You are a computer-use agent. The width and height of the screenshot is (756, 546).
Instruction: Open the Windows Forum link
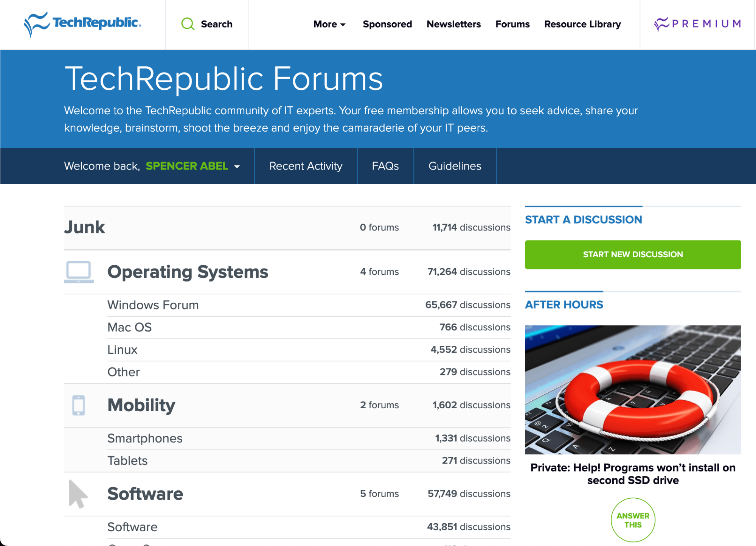click(153, 305)
